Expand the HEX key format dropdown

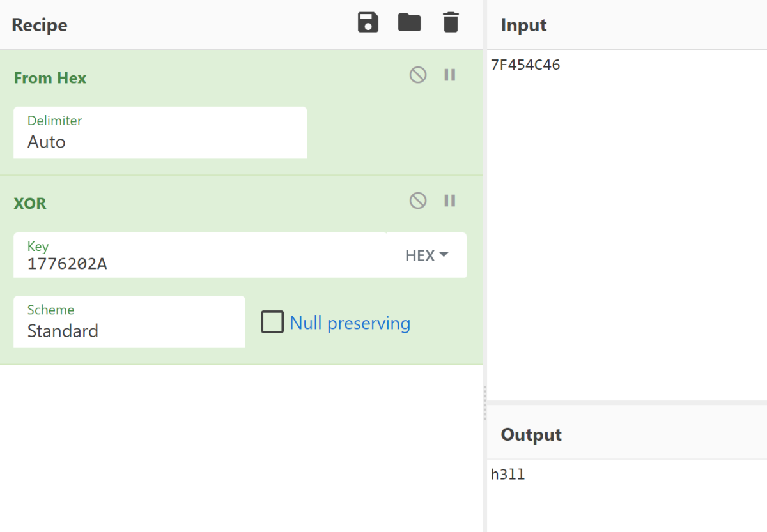(426, 255)
